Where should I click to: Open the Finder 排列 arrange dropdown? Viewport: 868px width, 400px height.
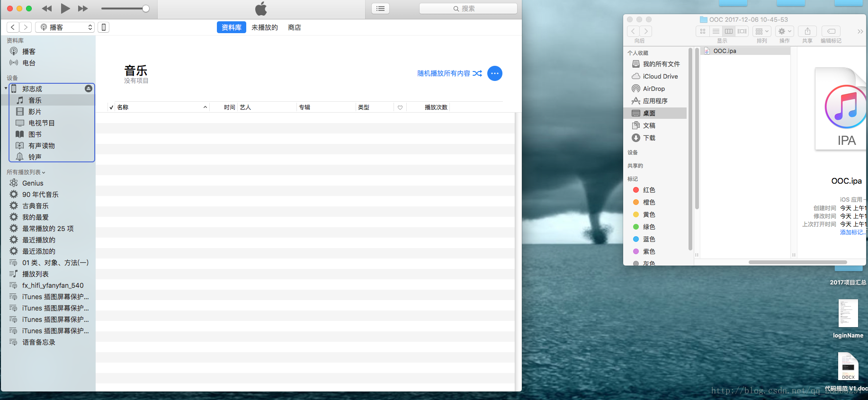(x=762, y=31)
